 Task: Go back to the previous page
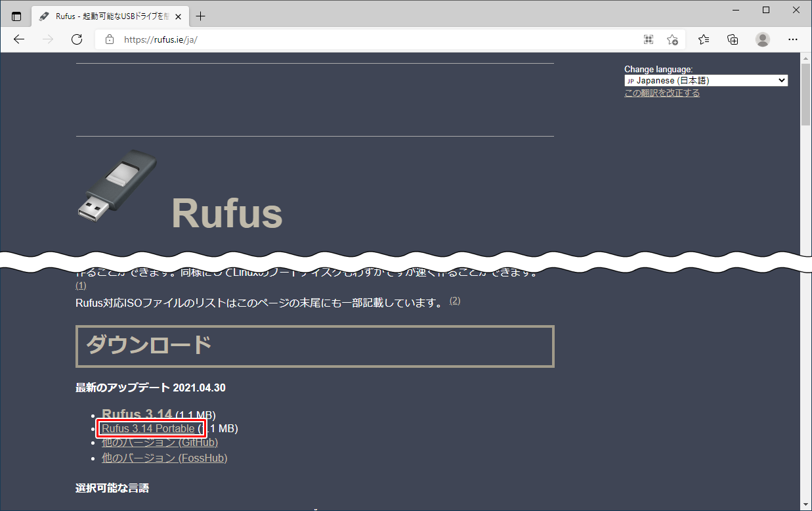(x=19, y=39)
